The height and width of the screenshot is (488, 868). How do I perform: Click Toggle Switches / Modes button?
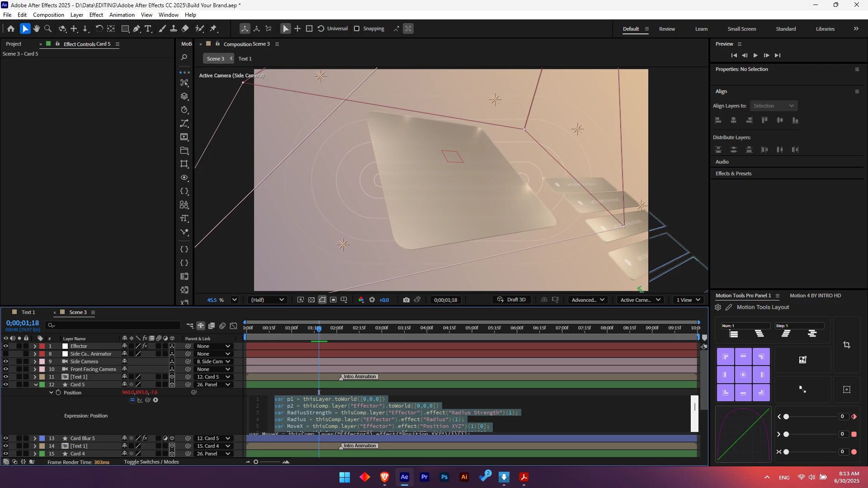pos(151,462)
